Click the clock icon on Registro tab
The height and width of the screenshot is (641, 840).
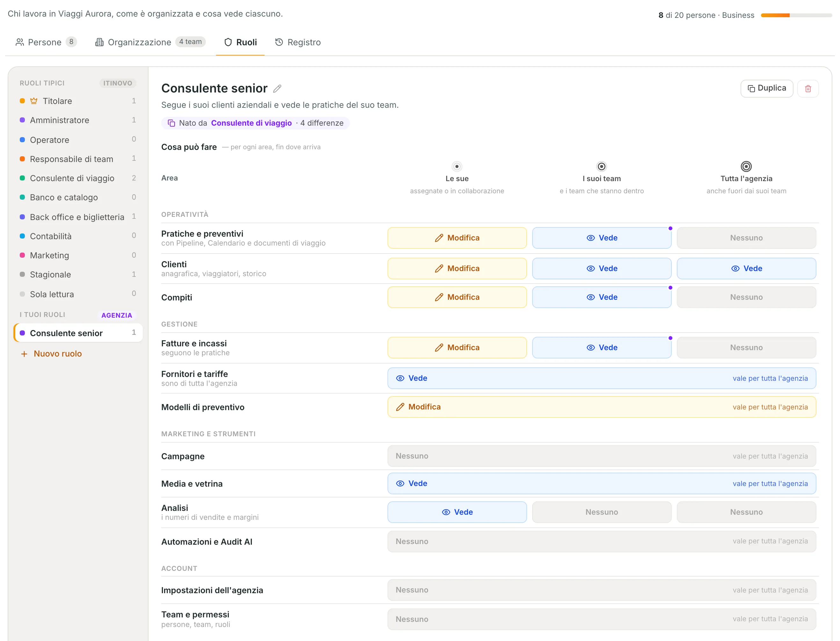click(x=279, y=42)
